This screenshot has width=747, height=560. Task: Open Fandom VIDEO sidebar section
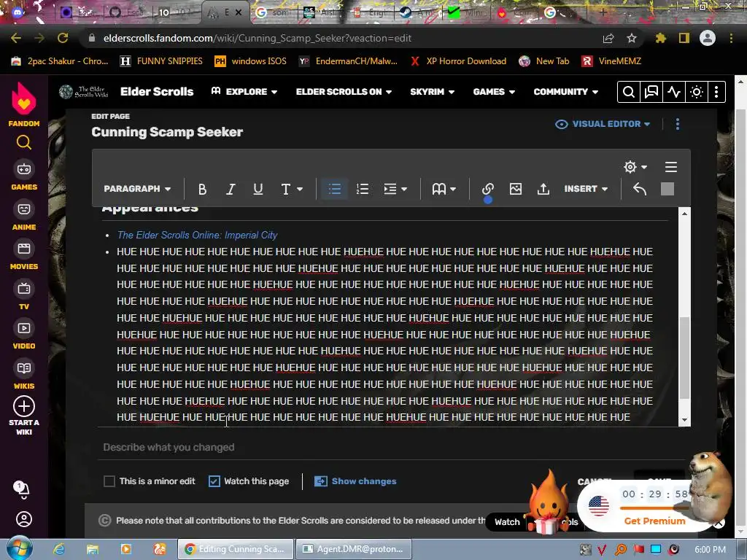click(x=24, y=335)
